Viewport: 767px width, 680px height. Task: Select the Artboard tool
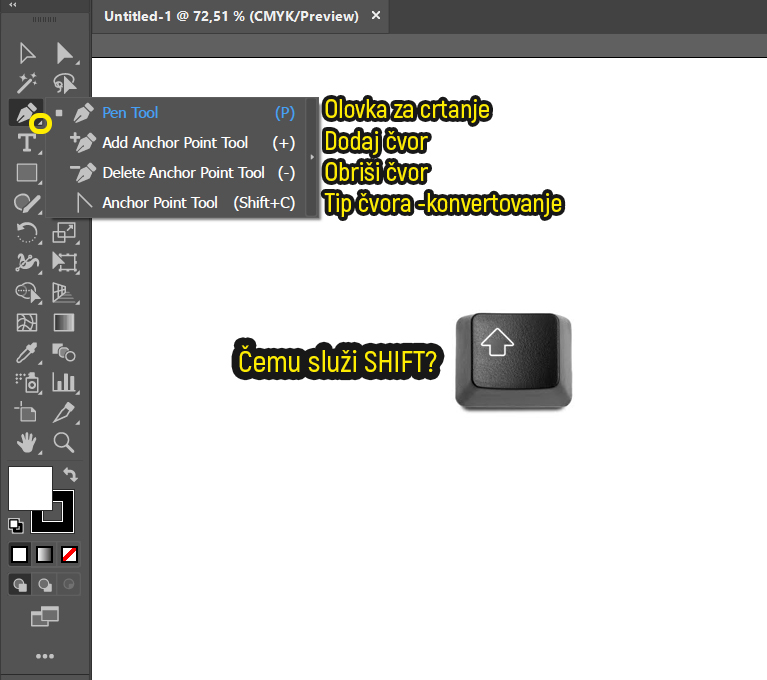click(26, 412)
